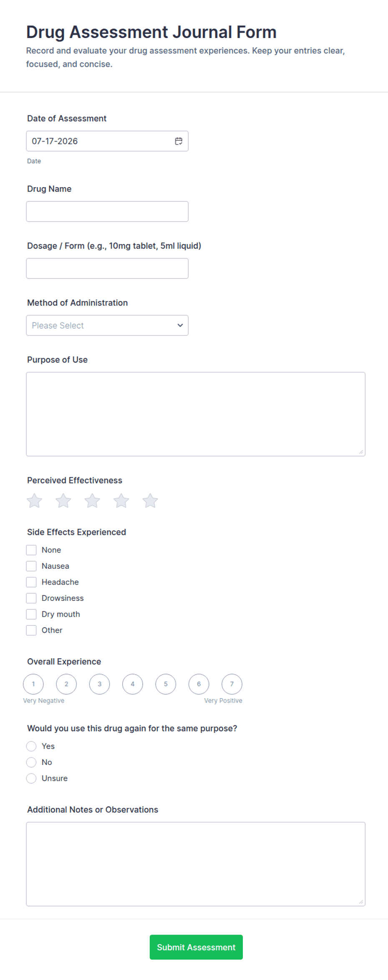Focus the Drug Name input field
The image size is (388, 980).
point(107,211)
